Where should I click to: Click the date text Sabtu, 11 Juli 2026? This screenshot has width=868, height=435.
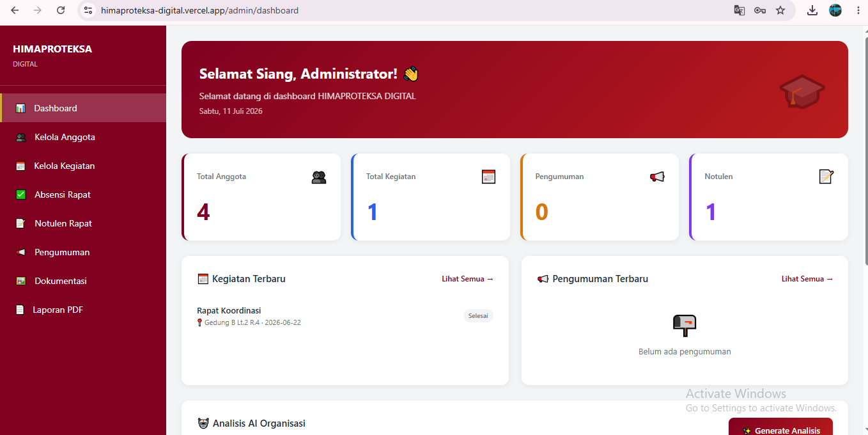pyautogui.click(x=231, y=111)
